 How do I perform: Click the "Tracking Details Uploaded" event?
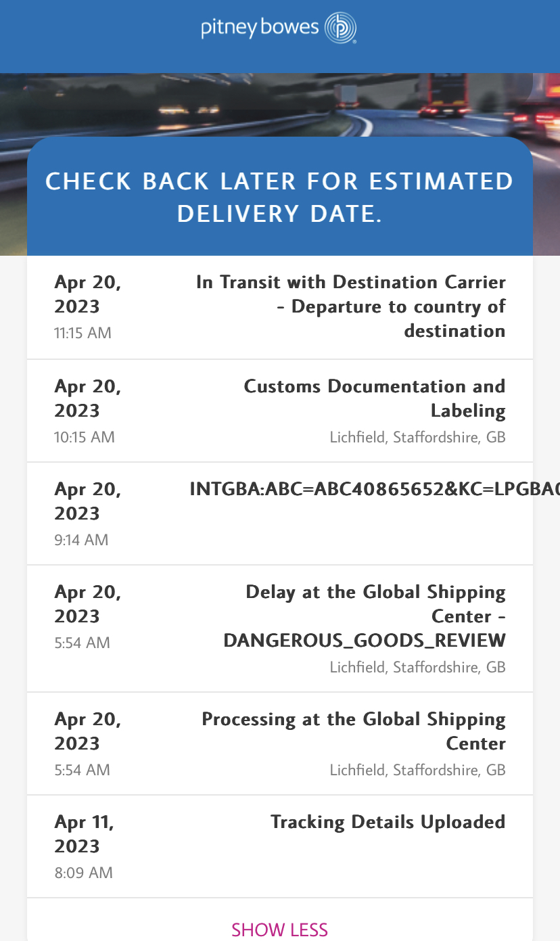pyautogui.click(x=388, y=822)
